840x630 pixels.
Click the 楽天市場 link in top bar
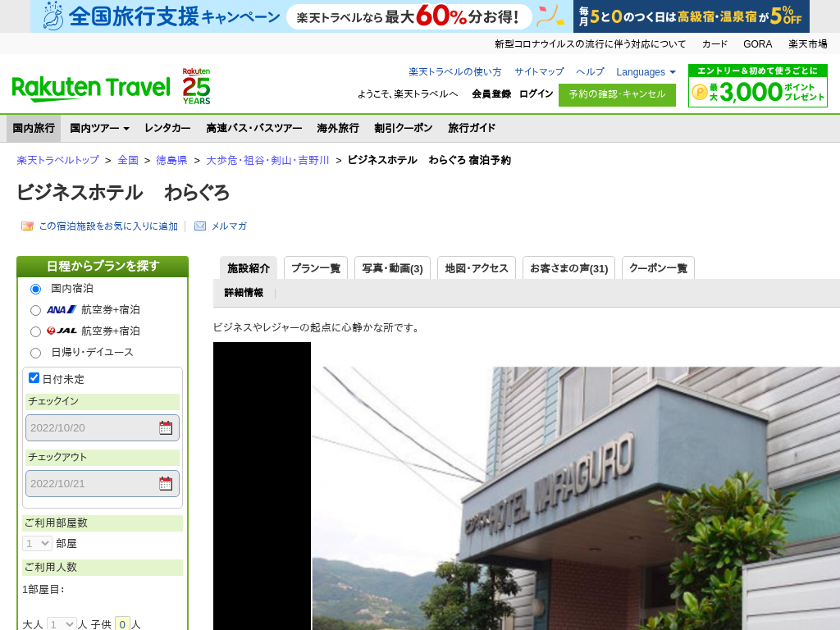pyautogui.click(x=808, y=44)
